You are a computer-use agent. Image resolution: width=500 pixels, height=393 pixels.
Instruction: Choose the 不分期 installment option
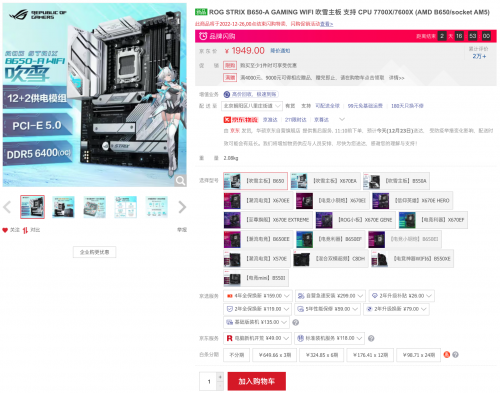click(x=237, y=355)
